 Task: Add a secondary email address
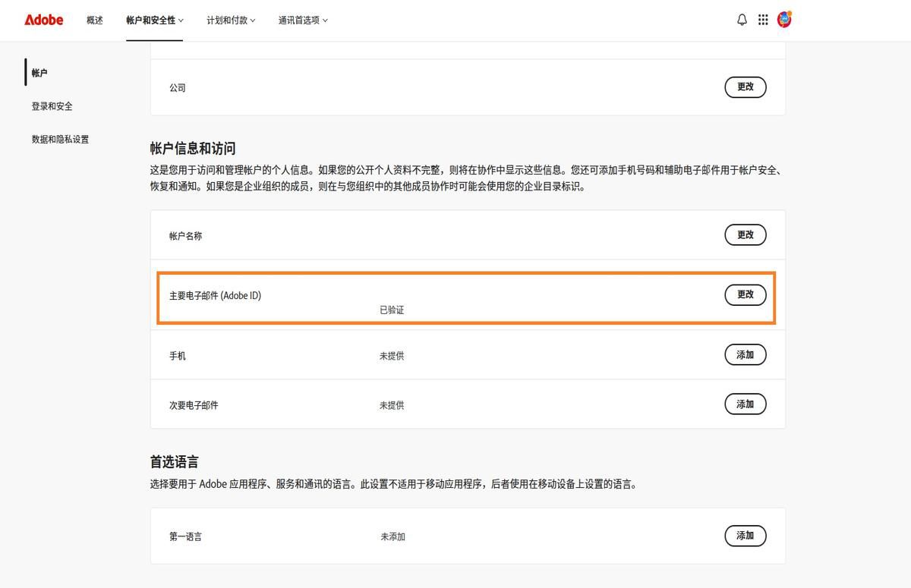tap(745, 404)
